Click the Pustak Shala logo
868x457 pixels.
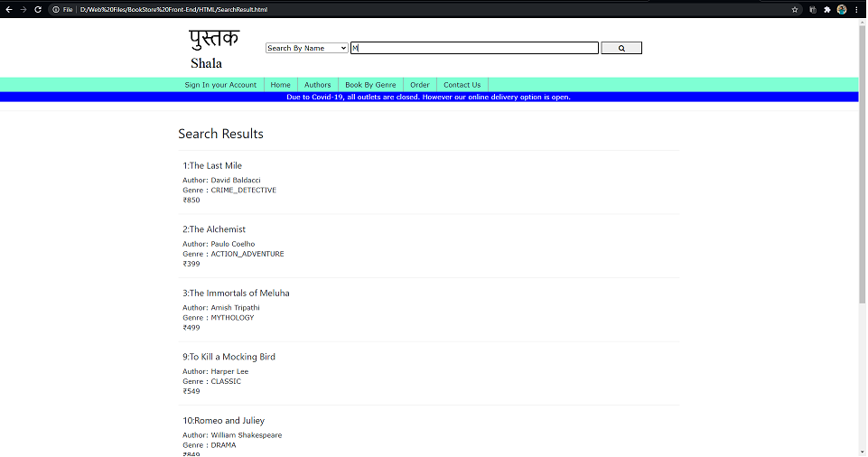click(x=213, y=49)
